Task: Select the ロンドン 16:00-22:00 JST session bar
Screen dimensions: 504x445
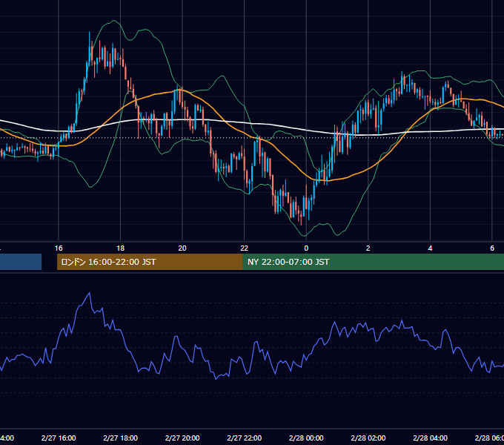Action: [150, 262]
